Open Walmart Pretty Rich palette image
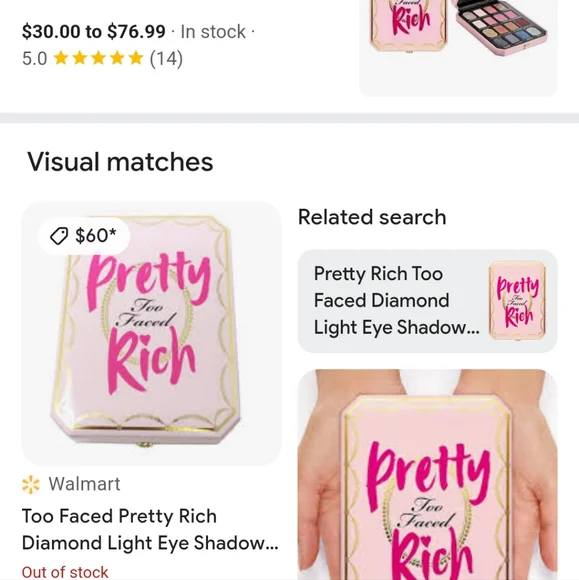The image size is (579, 580). coord(151,333)
